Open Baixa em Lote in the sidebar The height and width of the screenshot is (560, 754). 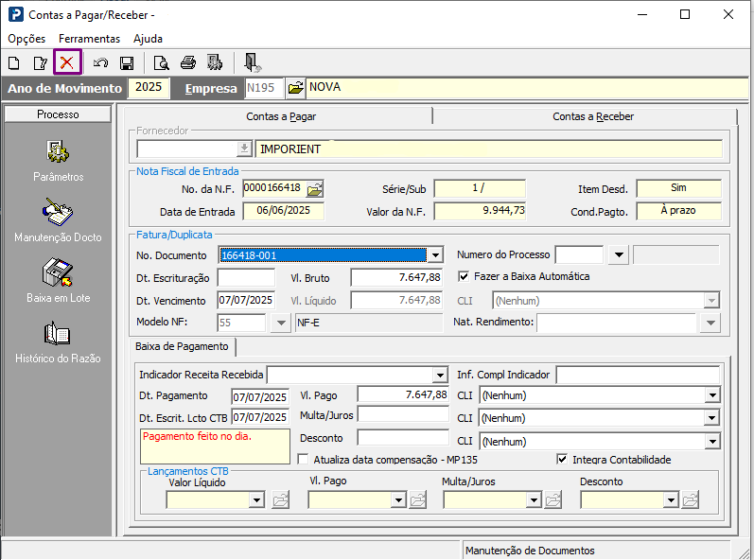(x=59, y=280)
